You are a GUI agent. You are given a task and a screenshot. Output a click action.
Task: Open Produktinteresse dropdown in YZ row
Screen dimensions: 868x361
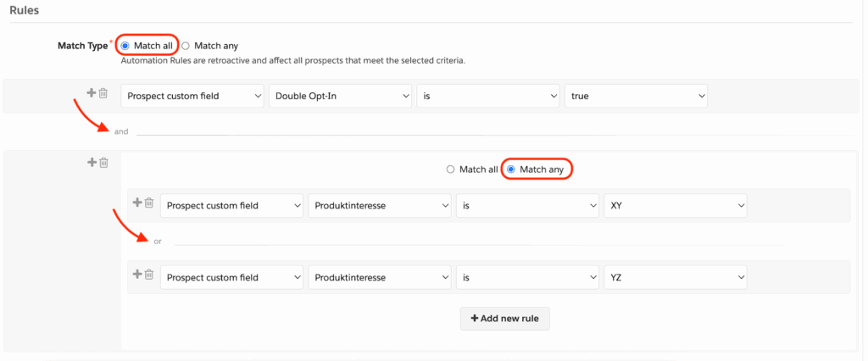tap(380, 277)
